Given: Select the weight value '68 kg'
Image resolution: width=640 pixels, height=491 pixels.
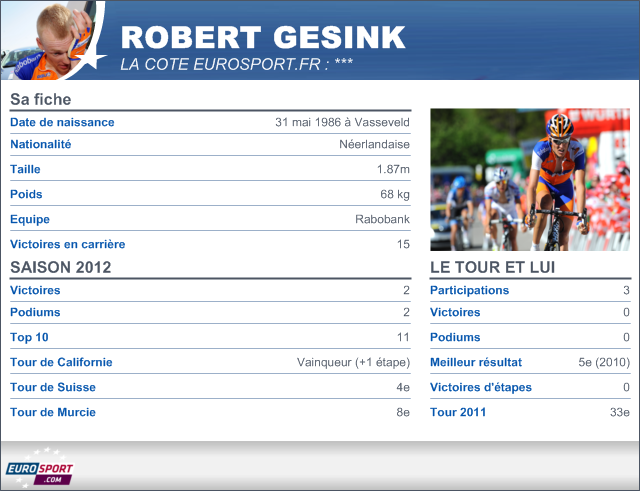Looking at the screenshot, I should click(x=395, y=194).
